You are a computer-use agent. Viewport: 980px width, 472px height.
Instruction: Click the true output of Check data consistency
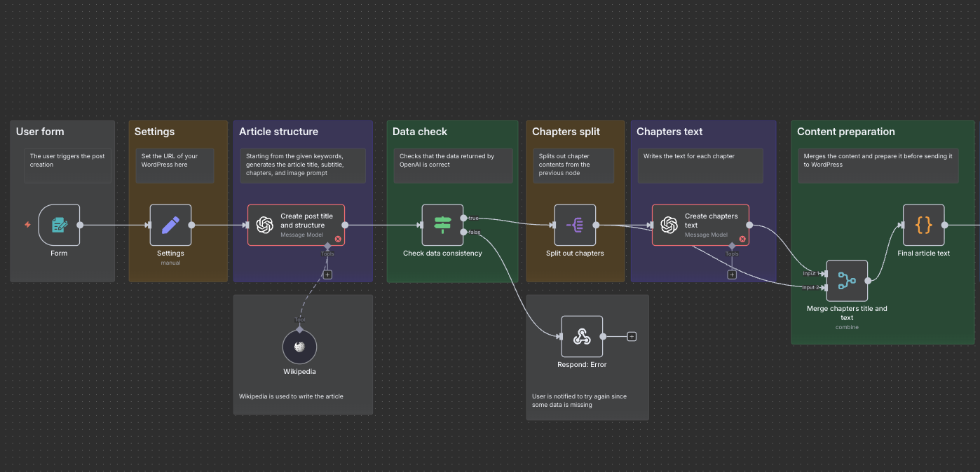464,218
